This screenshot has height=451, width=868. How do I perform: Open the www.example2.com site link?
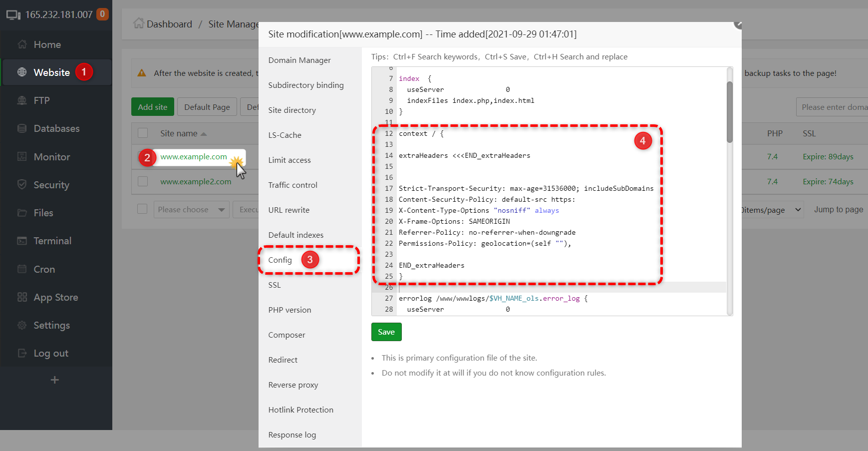click(196, 182)
